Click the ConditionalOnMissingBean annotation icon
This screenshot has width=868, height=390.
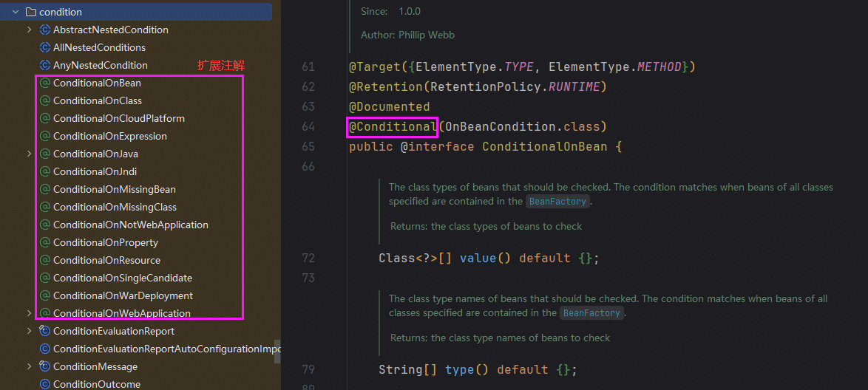pos(45,189)
